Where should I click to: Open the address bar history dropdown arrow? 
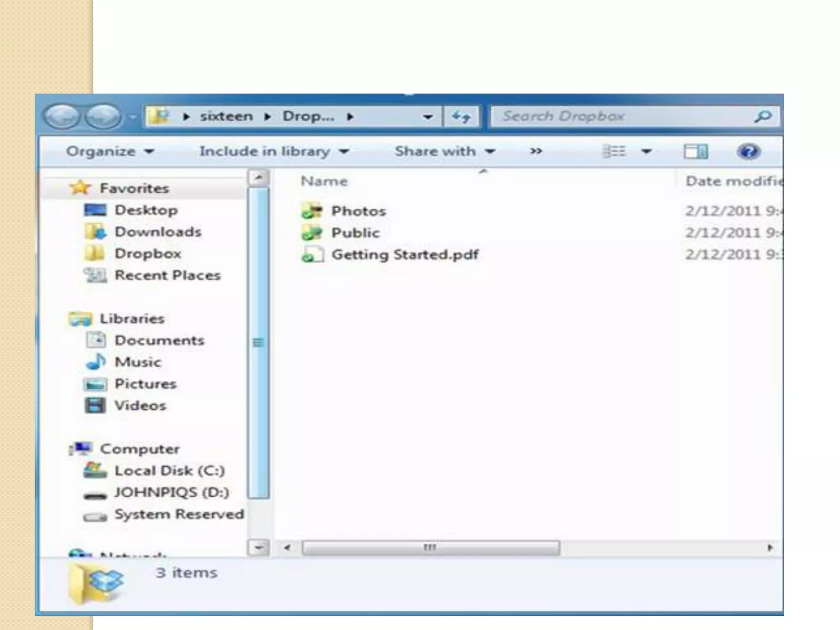pos(427,117)
